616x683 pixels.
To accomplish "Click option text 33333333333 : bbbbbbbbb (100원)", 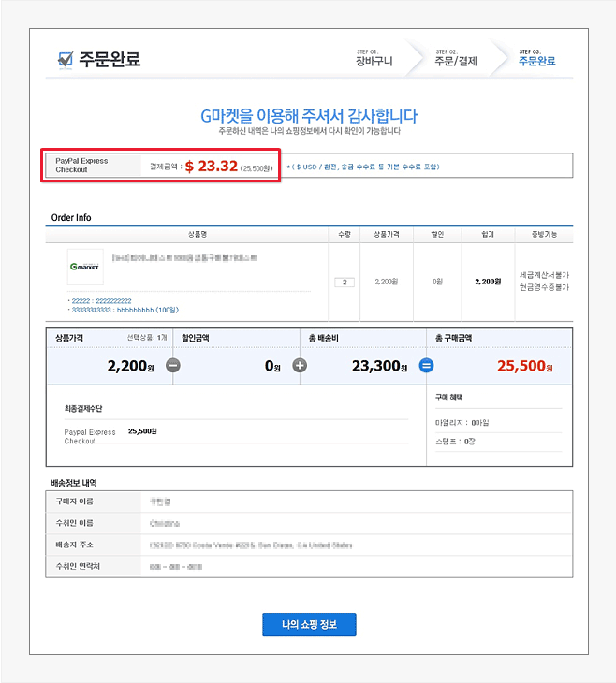I will pyautogui.click(x=125, y=310).
